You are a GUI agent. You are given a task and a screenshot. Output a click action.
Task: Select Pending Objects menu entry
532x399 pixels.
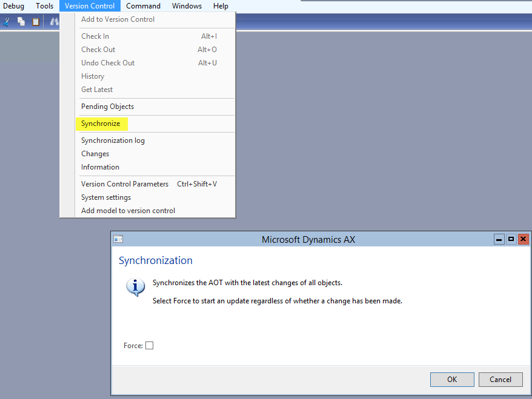point(107,107)
